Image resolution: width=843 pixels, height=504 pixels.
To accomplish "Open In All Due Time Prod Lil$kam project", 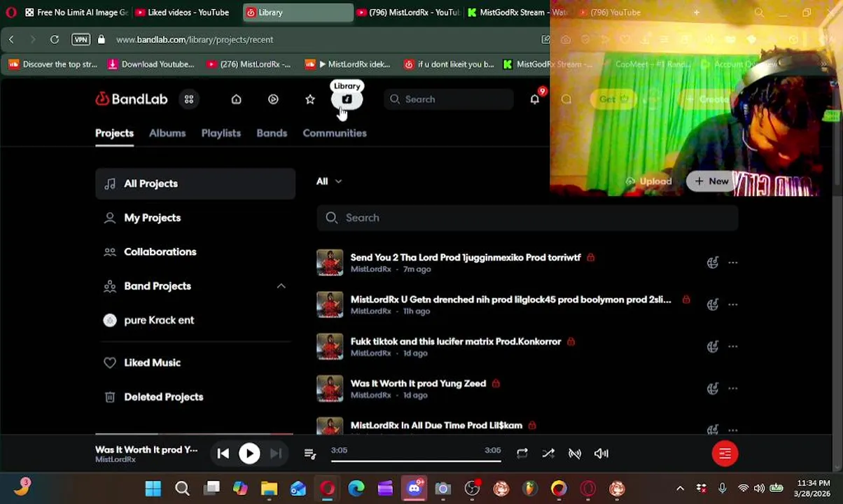I will tap(436, 426).
